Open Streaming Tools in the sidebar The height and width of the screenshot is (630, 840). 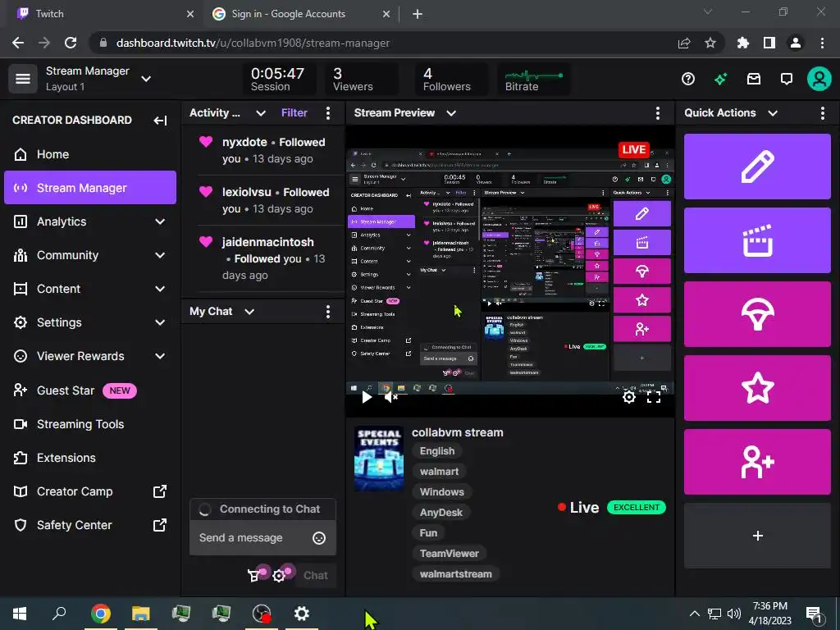(x=90, y=424)
